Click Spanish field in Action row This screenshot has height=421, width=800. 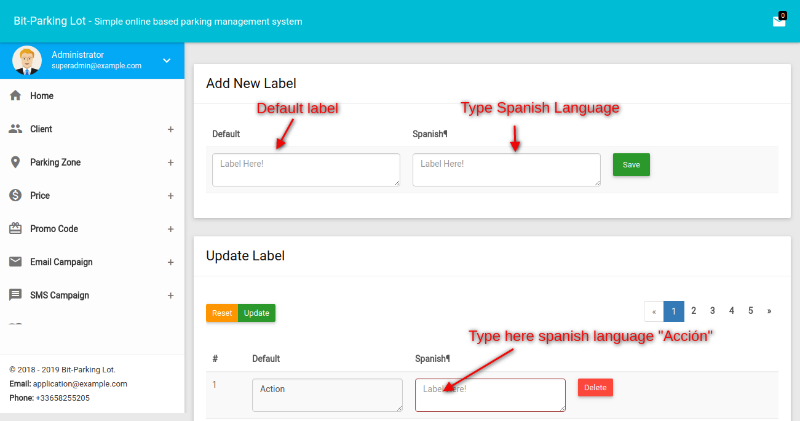[x=490, y=395]
